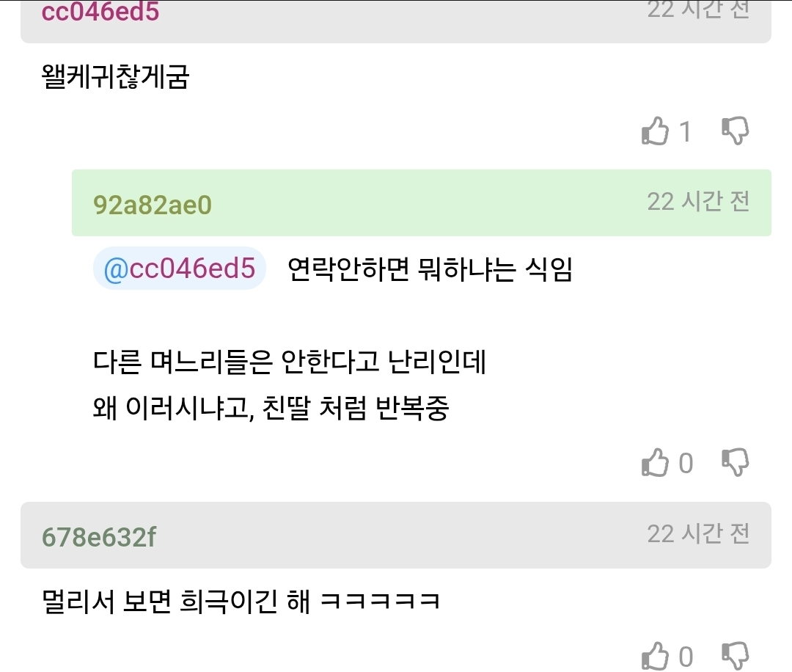Screen dimensions: 792x672
Task: Click the like count 0 on 678e632f comment
Action: tap(686, 657)
